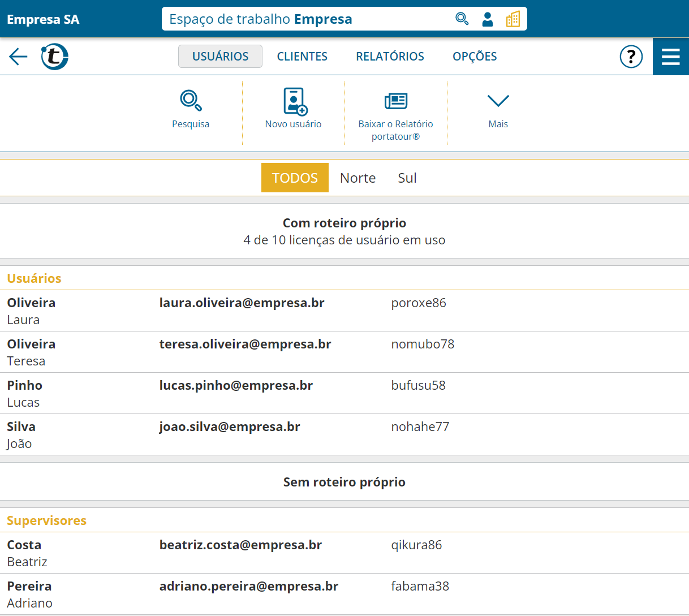
Task: Click the Espaço de trabalho Empresa field
Action: coord(344,19)
